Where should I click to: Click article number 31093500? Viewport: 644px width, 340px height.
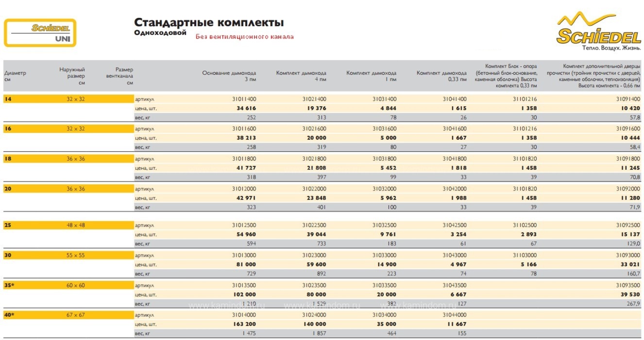click(x=628, y=285)
